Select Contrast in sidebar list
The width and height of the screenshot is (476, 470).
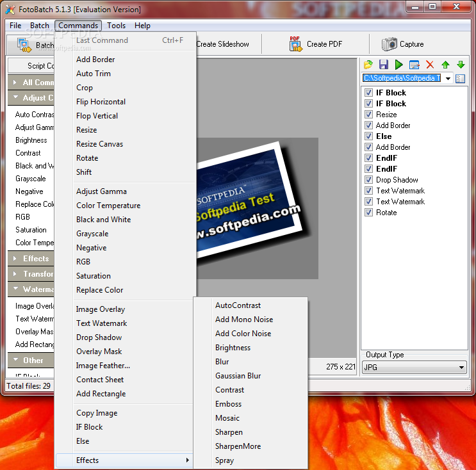tap(28, 153)
